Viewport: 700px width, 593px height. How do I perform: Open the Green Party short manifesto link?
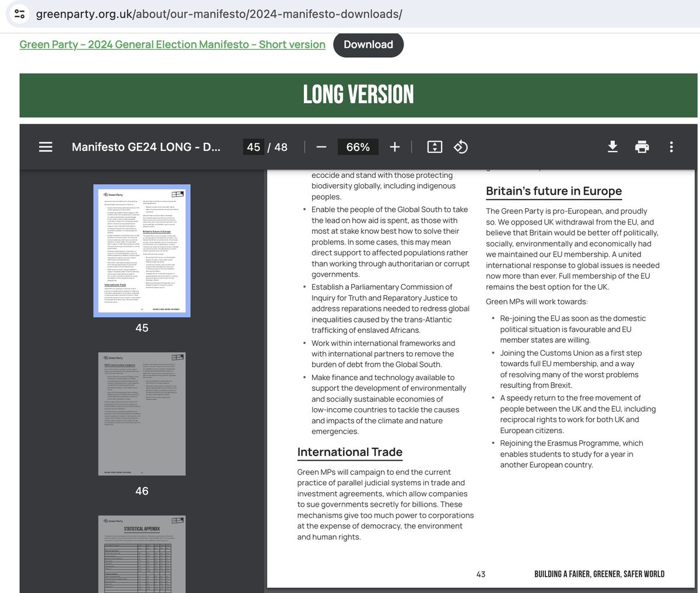(x=172, y=44)
